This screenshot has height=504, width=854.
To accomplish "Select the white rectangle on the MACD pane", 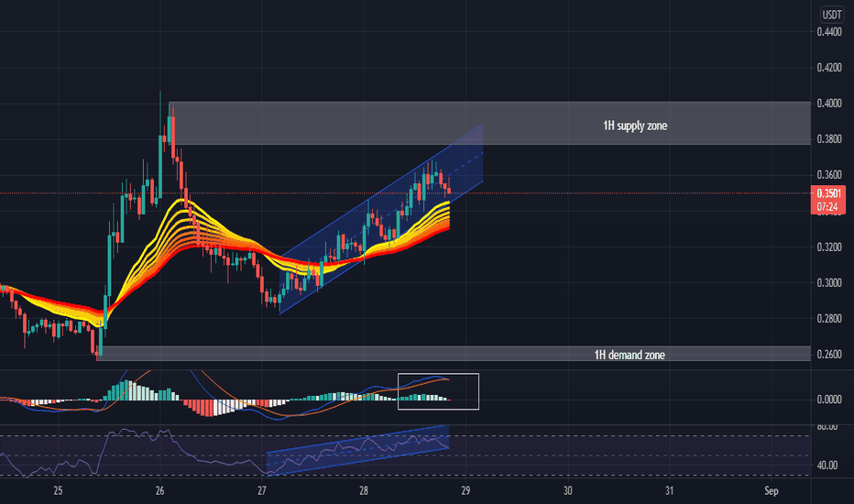I will tap(438, 391).
